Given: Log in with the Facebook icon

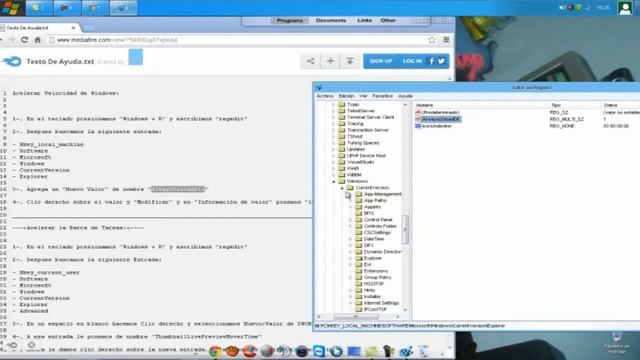Looking at the screenshot, I should pyautogui.click(x=431, y=61).
